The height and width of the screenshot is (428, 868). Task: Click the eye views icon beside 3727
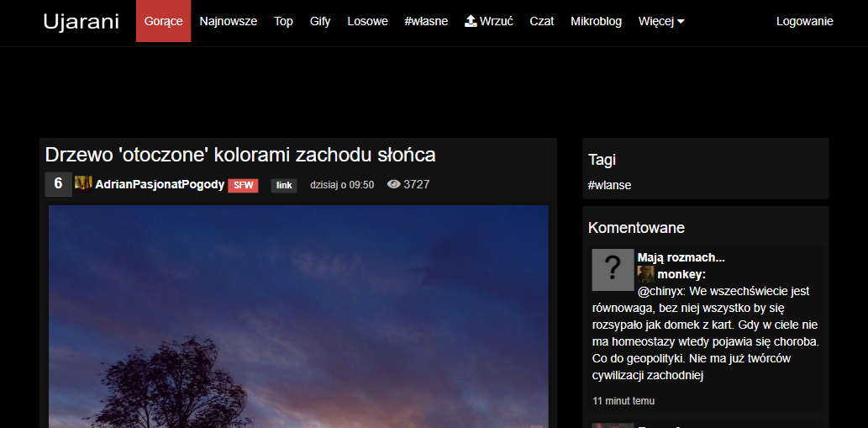pos(393,184)
